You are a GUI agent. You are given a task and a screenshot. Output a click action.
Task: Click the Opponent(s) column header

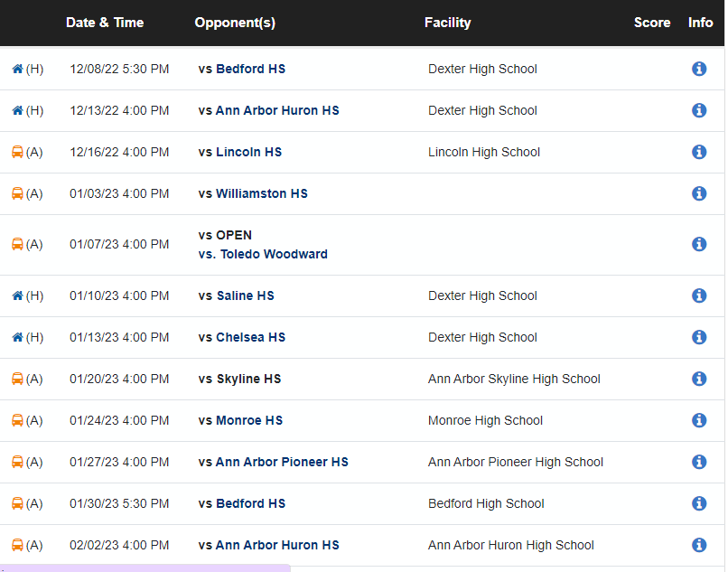(x=235, y=23)
